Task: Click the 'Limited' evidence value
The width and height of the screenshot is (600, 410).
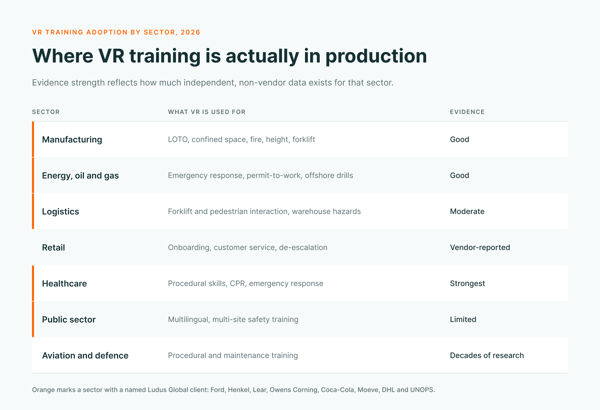Action: pyautogui.click(x=463, y=319)
